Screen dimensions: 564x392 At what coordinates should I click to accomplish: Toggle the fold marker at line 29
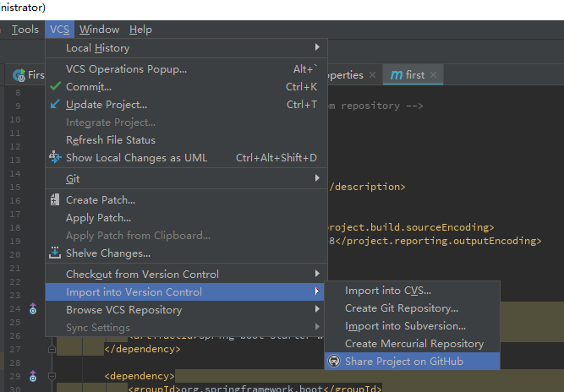pyautogui.click(x=52, y=376)
